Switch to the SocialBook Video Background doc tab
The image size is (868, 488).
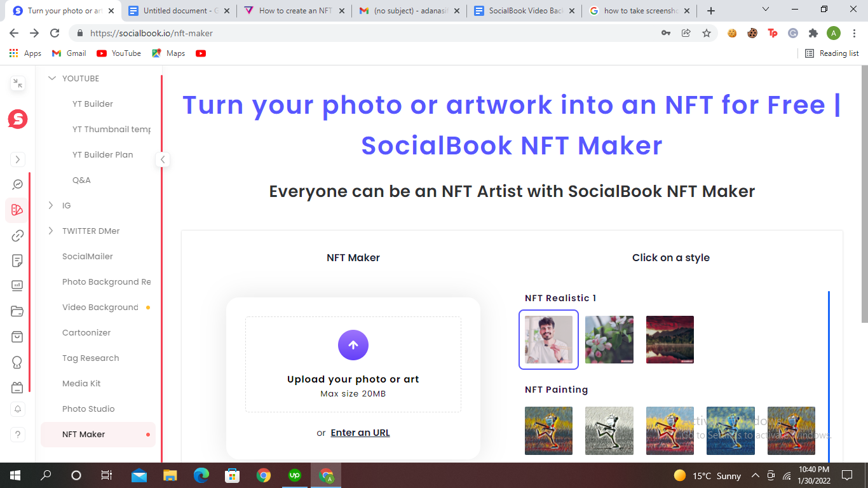525,11
